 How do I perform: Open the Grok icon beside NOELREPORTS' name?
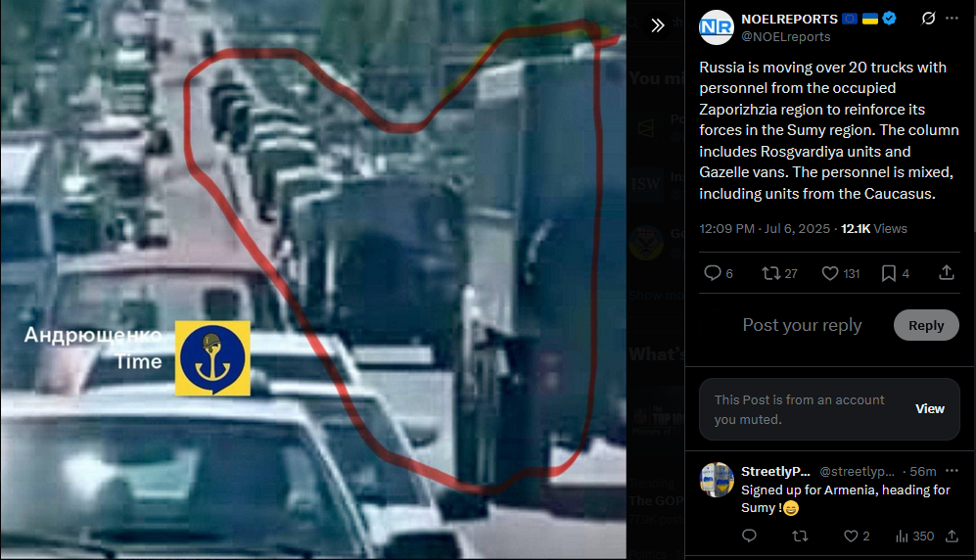tap(928, 19)
